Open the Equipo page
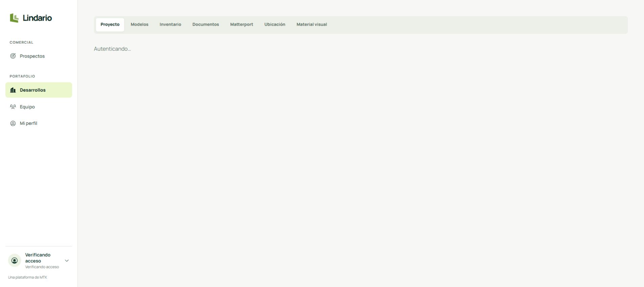The height and width of the screenshot is (287, 644). 39,107
